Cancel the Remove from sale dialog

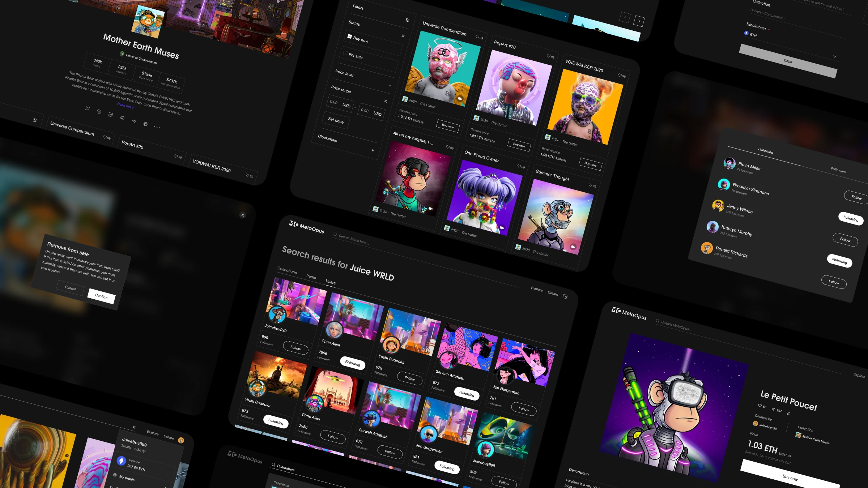tap(70, 288)
